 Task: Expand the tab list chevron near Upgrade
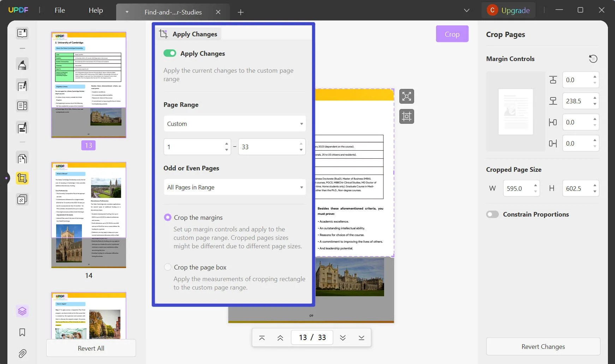(466, 10)
